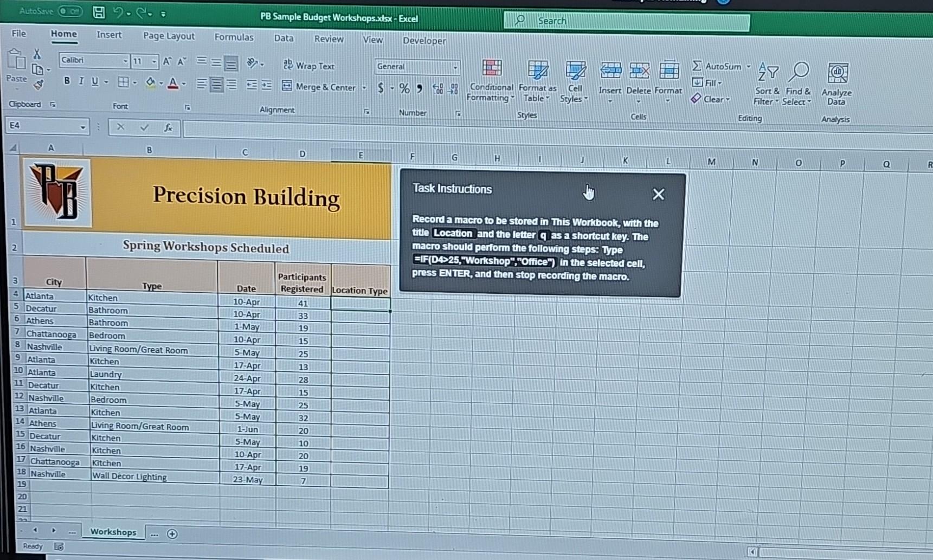Open the Formulas ribbon tab

[234, 37]
